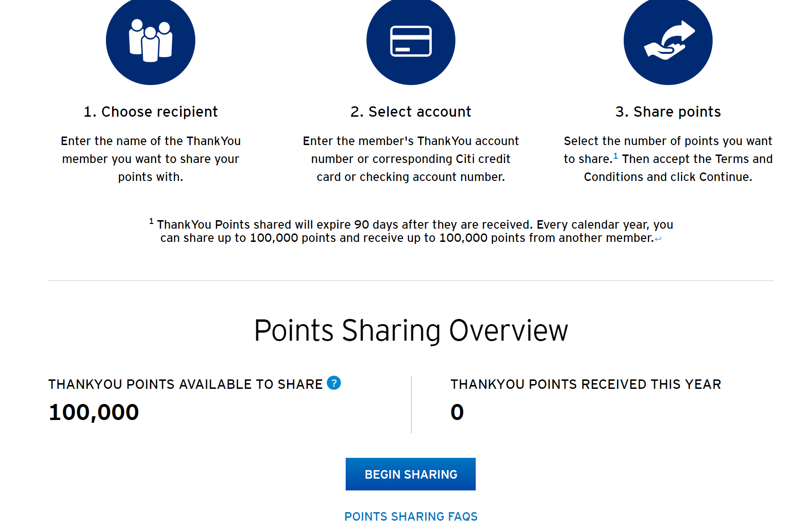The height and width of the screenshot is (532, 802).
Task: Click the THANKYOU POINTS RECEIVED THIS YEAR label
Action: point(586,385)
